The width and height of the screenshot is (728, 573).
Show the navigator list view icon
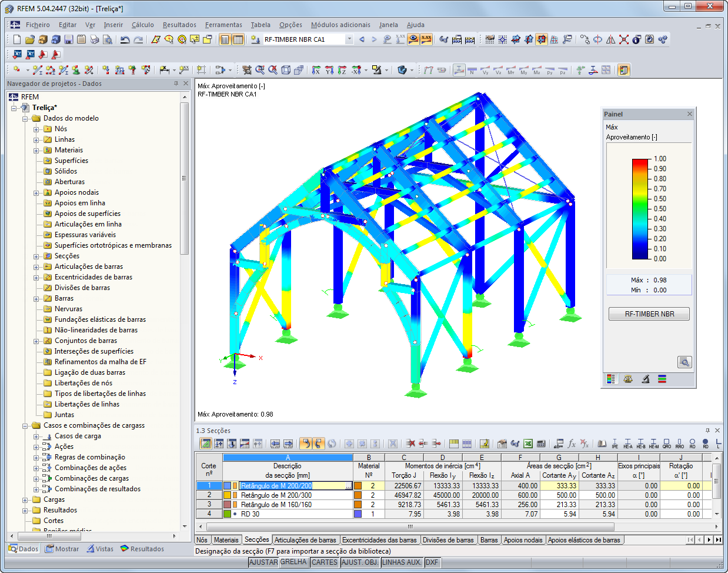(x=225, y=39)
